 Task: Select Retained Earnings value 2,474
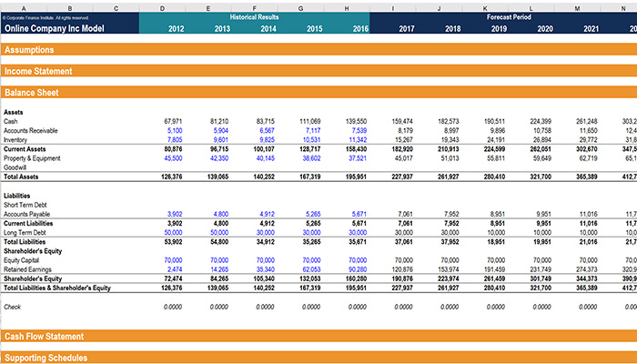[175, 269]
